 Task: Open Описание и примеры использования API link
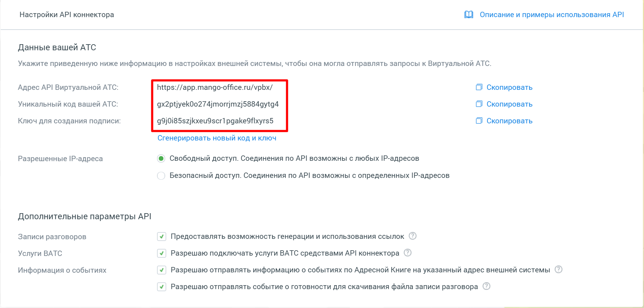coord(552,15)
